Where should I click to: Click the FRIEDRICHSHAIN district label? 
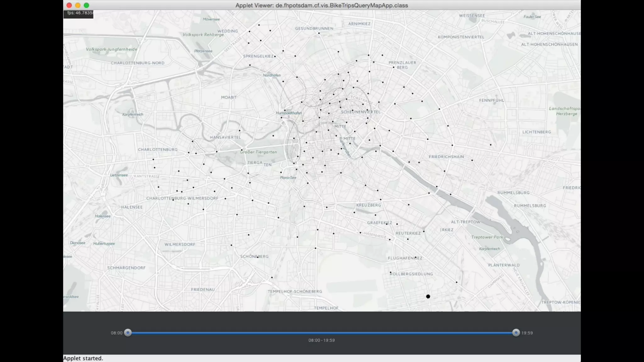click(446, 157)
